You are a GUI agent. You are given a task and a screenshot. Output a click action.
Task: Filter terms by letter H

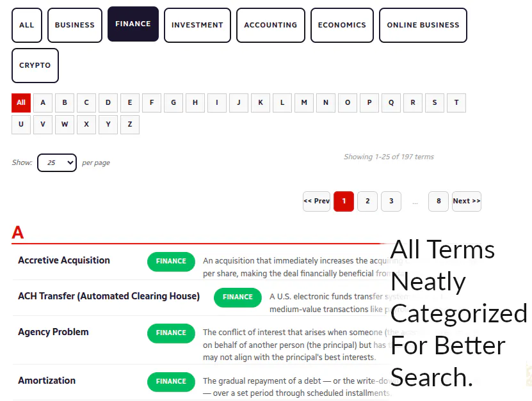point(195,103)
